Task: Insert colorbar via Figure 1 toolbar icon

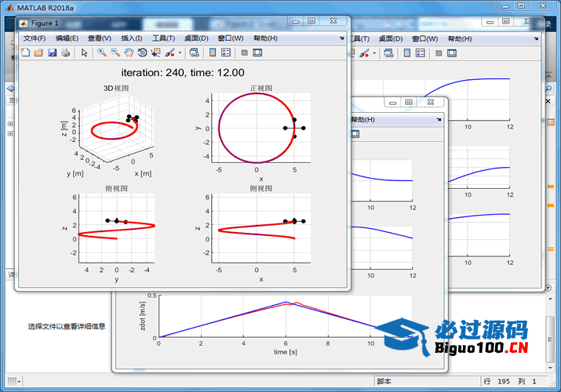Action: pyautogui.click(x=212, y=53)
